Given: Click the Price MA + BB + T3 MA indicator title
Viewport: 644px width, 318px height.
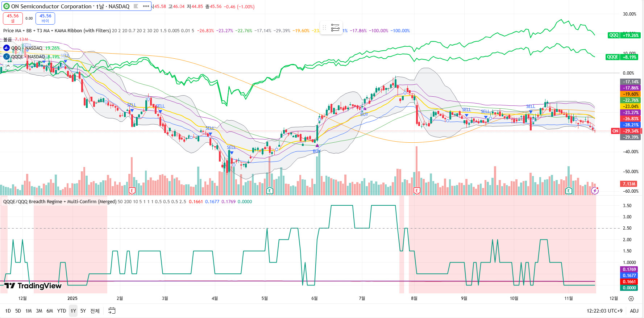Looking at the screenshot, I should point(57,31).
